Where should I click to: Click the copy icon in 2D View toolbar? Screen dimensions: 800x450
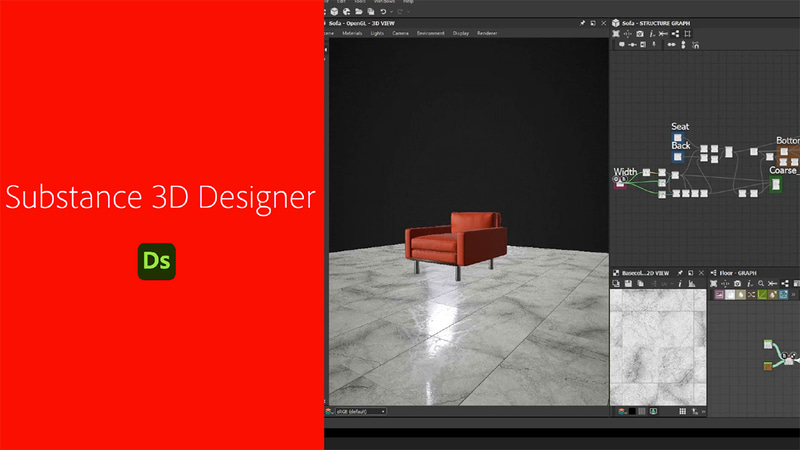(616, 284)
